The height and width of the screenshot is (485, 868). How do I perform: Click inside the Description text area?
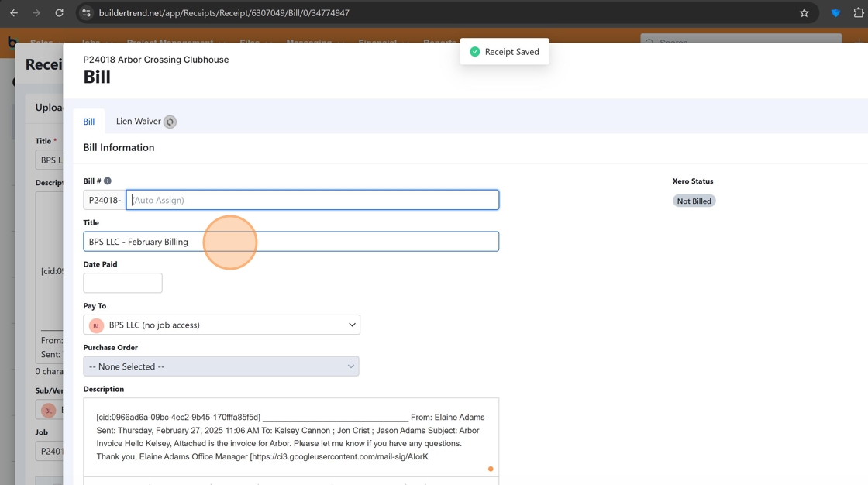click(x=291, y=438)
